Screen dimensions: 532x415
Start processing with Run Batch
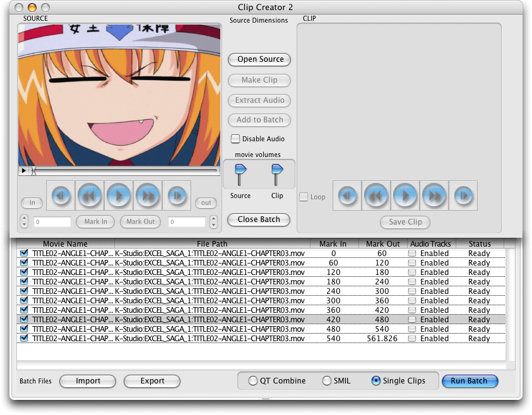(470, 381)
